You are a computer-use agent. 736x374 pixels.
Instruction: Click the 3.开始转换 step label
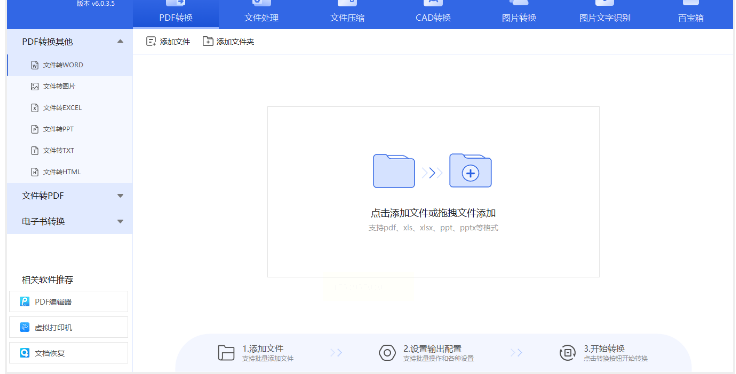[604, 349]
